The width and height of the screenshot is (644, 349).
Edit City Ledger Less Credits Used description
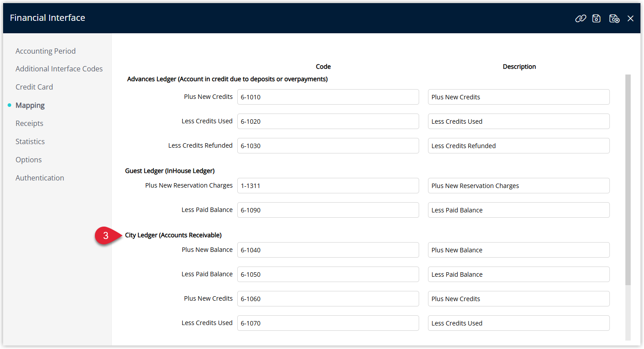(518, 323)
